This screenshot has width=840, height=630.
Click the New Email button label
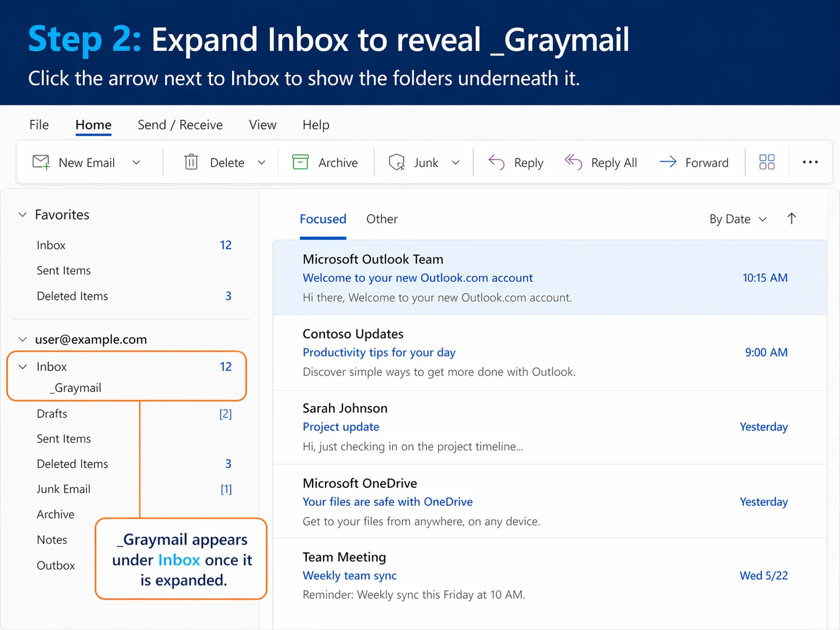click(87, 163)
